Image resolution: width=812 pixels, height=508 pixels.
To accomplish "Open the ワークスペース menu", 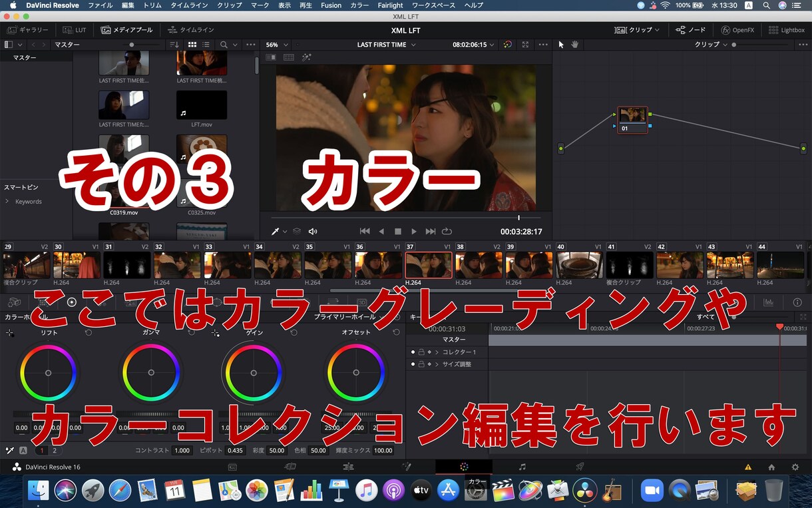I will pyautogui.click(x=433, y=5).
